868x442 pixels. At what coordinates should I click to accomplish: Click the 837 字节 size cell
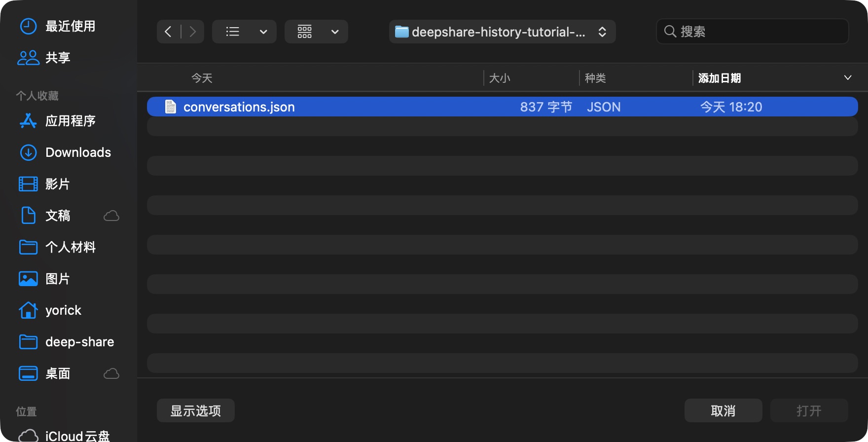[x=546, y=107]
